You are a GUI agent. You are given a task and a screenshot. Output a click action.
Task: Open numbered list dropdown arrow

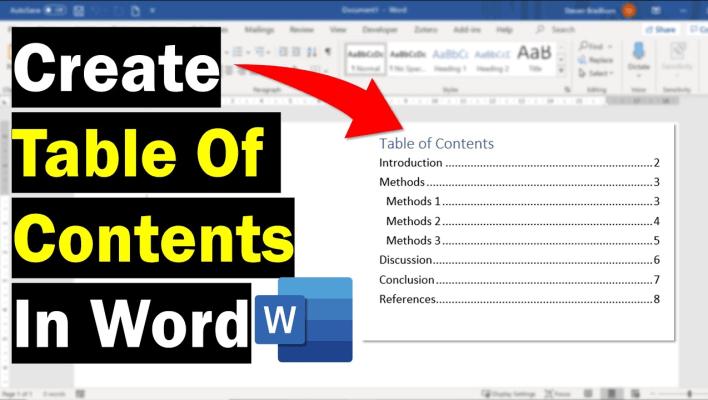pos(247,52)
